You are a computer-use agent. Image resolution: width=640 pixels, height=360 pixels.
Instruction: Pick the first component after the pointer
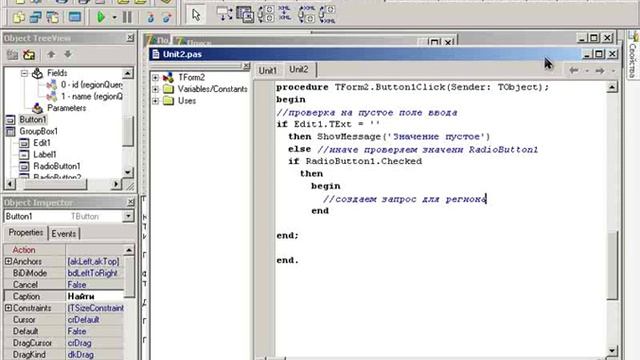coord(225,14)
